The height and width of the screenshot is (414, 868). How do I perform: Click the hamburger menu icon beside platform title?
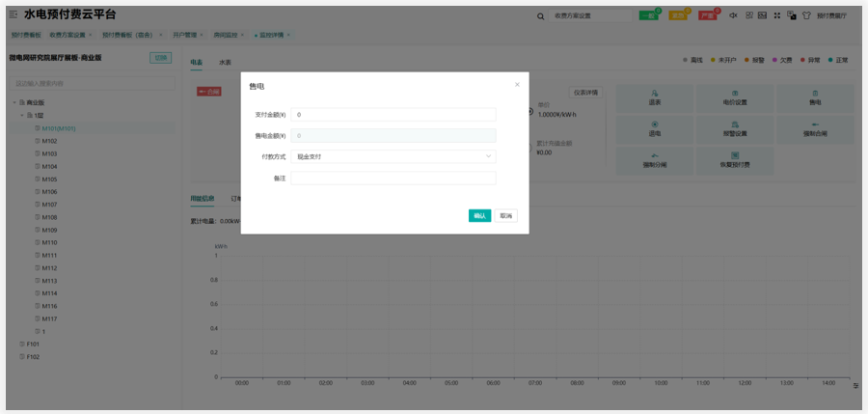pos(14,15)
